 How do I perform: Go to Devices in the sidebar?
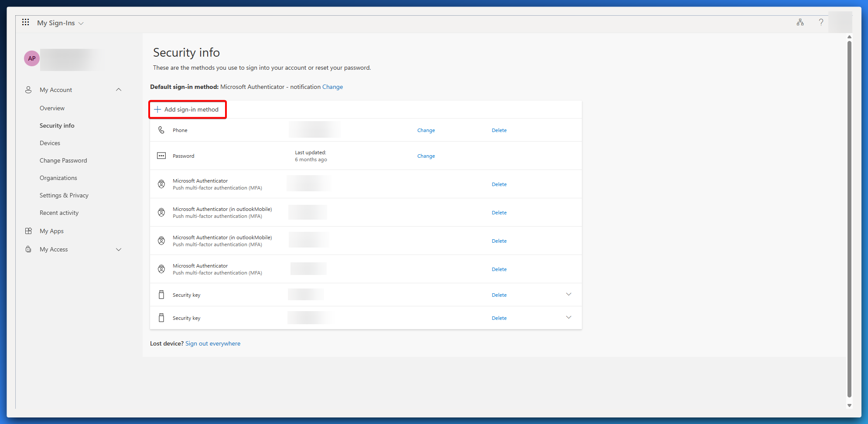click(50, 143)
